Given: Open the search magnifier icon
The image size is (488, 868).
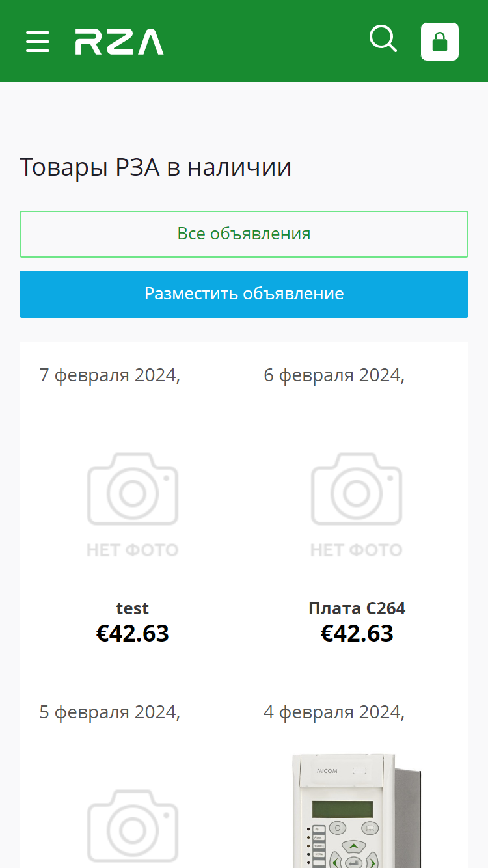Looking at the screenshot, I should click(383, 39).
